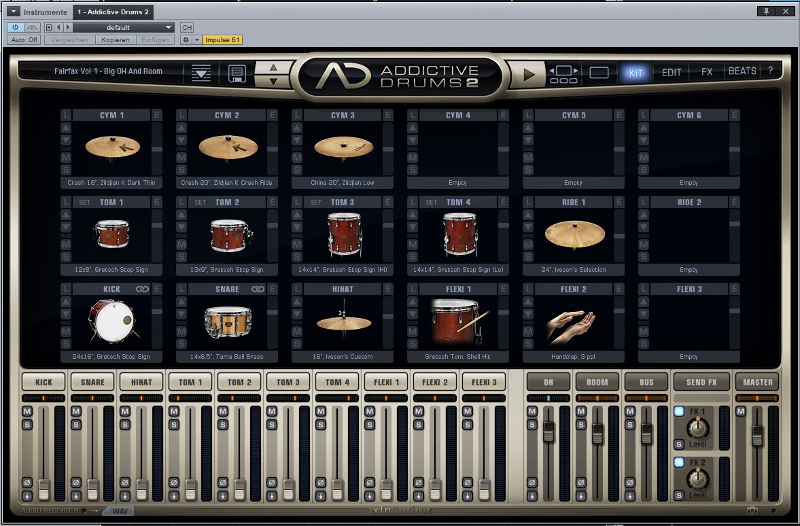Switch to the EDIT page
Image resolution: width=800 pixels, height=526 pixels.
(x=671, y=72)
